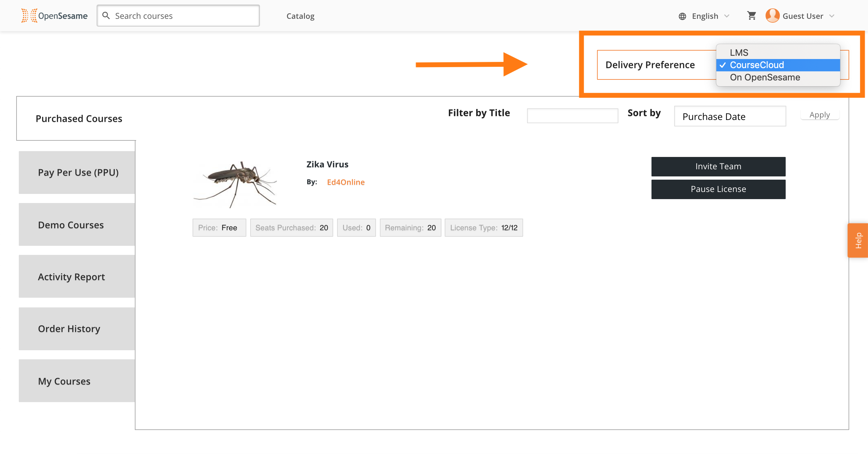Image resolution: width=868 pixels, height=454 pixels.
Task: Open Pay Per Use (PPU) tab
Action: [77, 172]
